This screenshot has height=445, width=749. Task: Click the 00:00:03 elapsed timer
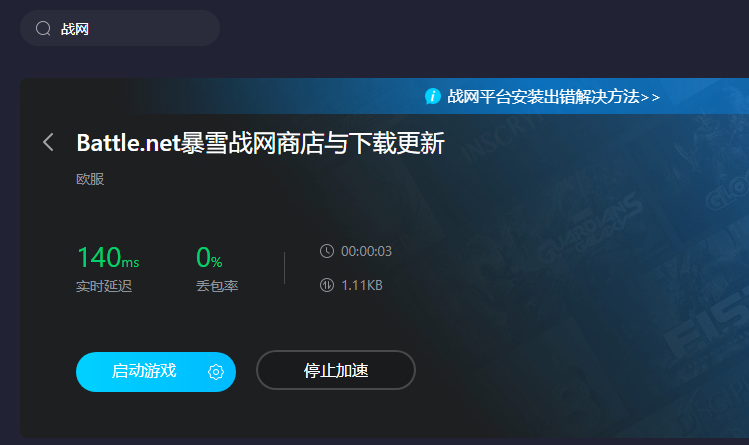[x=366, y=251]
